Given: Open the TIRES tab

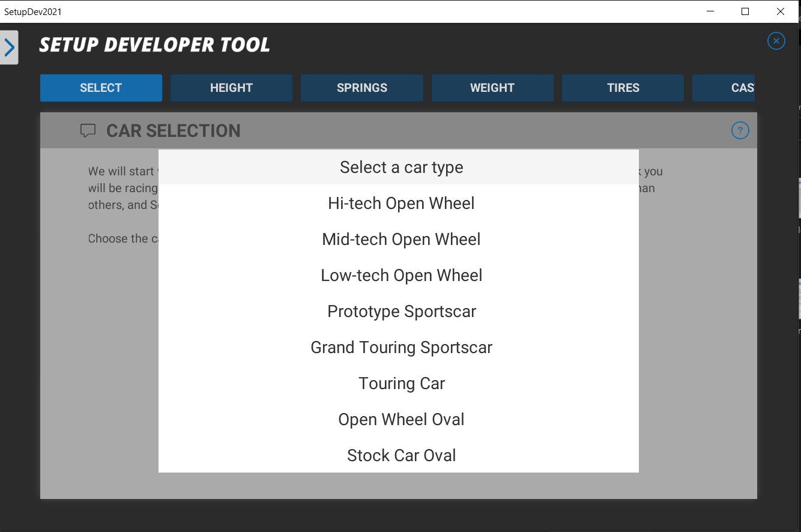Looking at the screenshot, I should pyautogui.click(x=623, y=88).
